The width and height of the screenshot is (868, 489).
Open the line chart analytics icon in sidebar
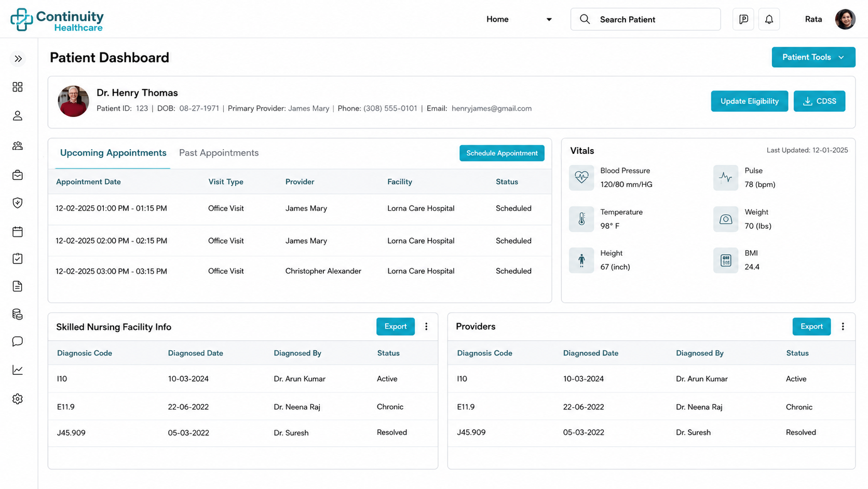[18, 370]
